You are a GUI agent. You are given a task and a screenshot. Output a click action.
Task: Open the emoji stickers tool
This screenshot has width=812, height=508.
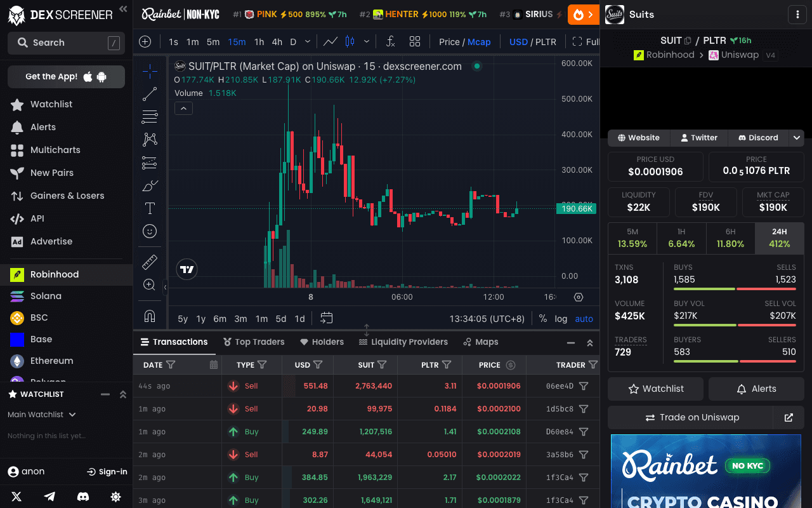point(150,231)
